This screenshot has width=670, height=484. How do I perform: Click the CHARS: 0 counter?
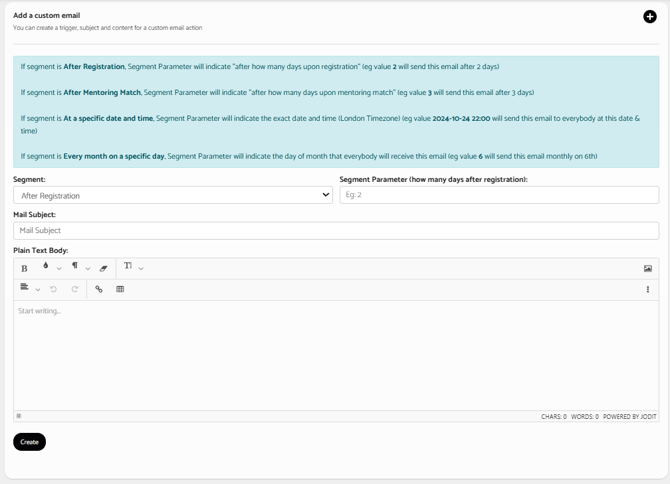click(x=553, y=417)
